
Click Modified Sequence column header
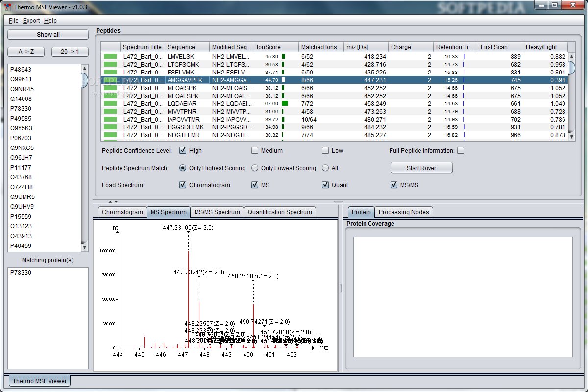(232, 47)
